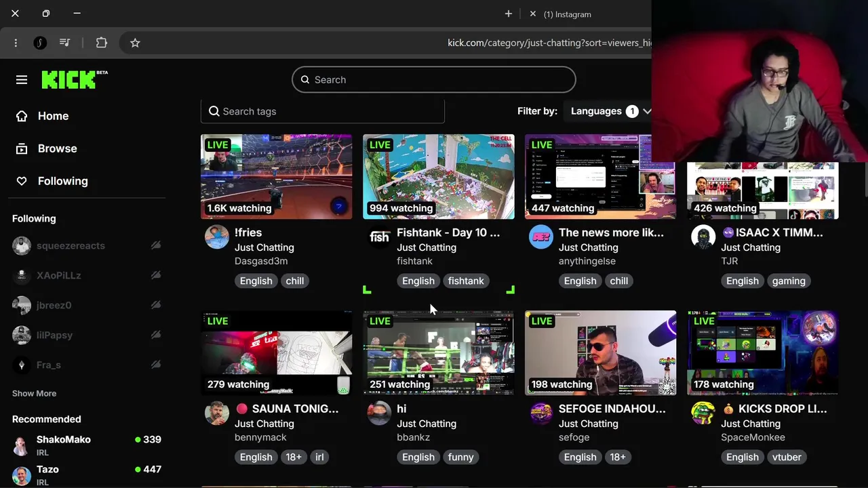Image resolution: width=868 pixels, height=488 pixels.
Task: Click fishtank channel avatar
Action: (379, 237)
